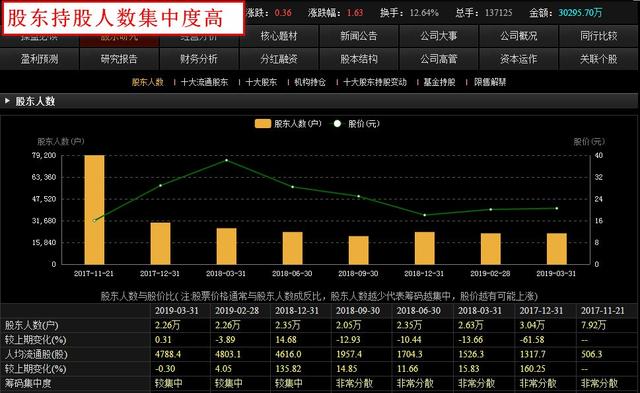Open the 机构持仓 sub-link
Viewport: 640px width, 393px height.
click(x=310, y=82)
